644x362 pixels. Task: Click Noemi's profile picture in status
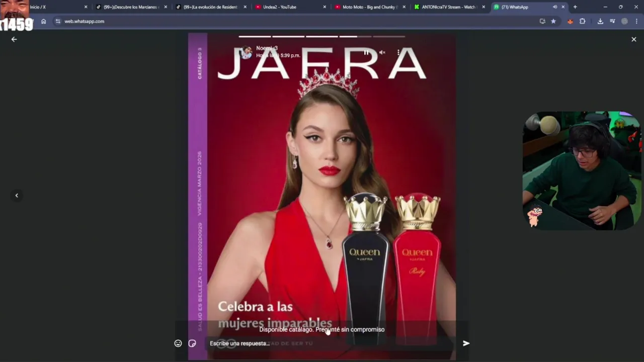click(246, 52)
